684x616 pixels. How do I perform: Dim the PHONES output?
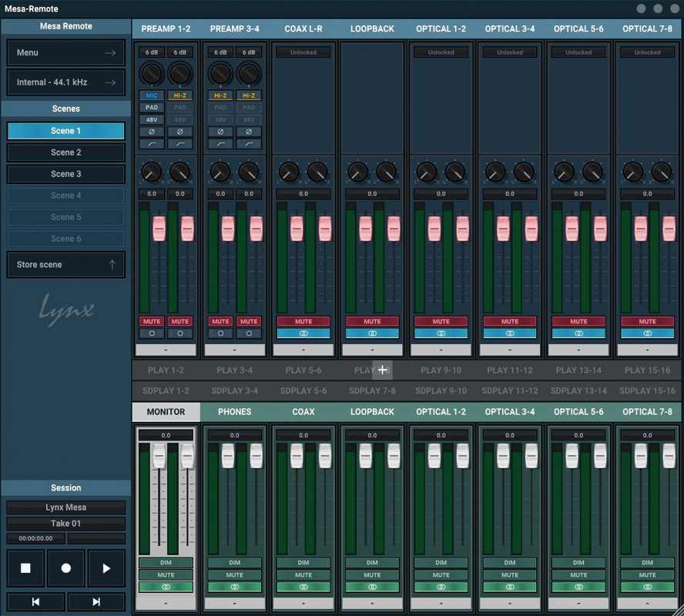pyautogui.click(x=235, y=563)
